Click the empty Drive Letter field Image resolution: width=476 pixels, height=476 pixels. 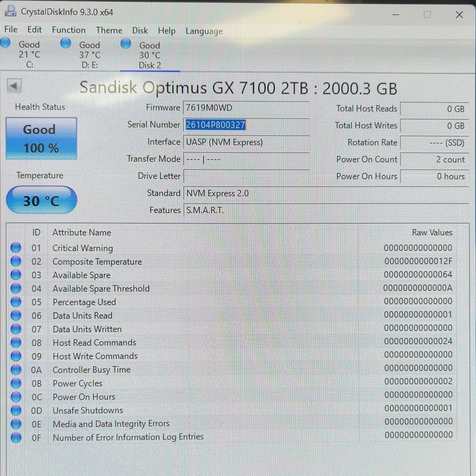(x=246, y=176)
